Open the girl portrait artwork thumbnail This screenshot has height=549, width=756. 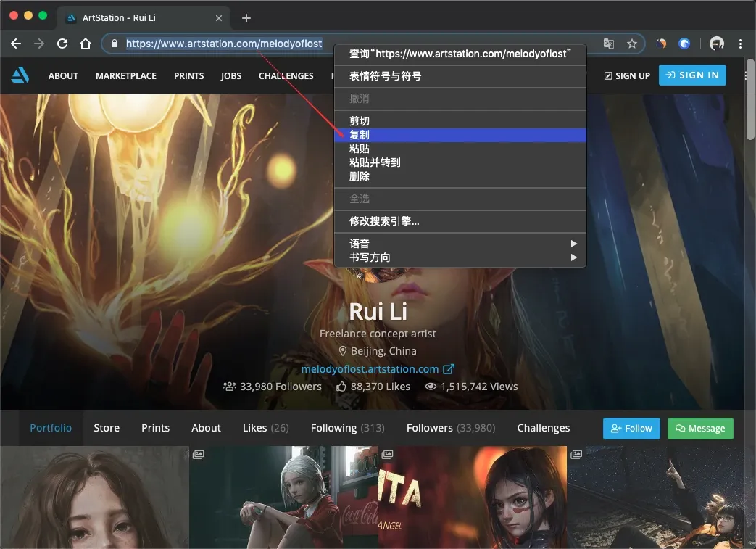pyautogui.click(x=94, y=498)
